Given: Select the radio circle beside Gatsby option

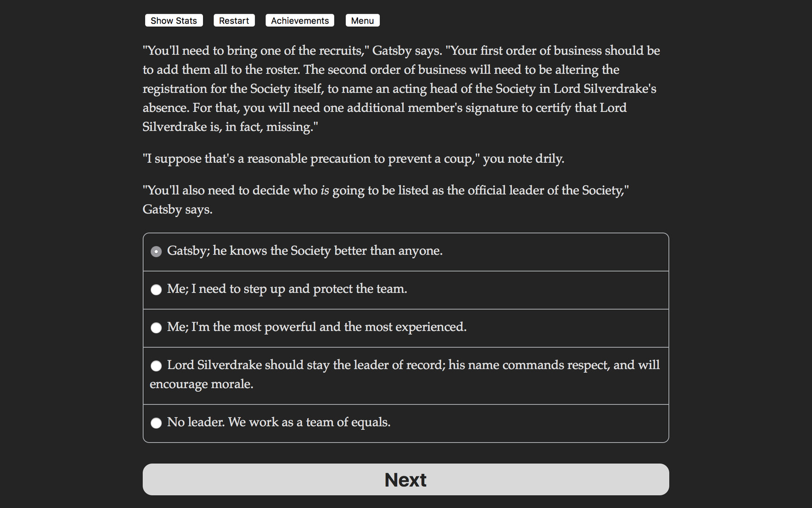Looking at the screenshot, I should 156,252.
